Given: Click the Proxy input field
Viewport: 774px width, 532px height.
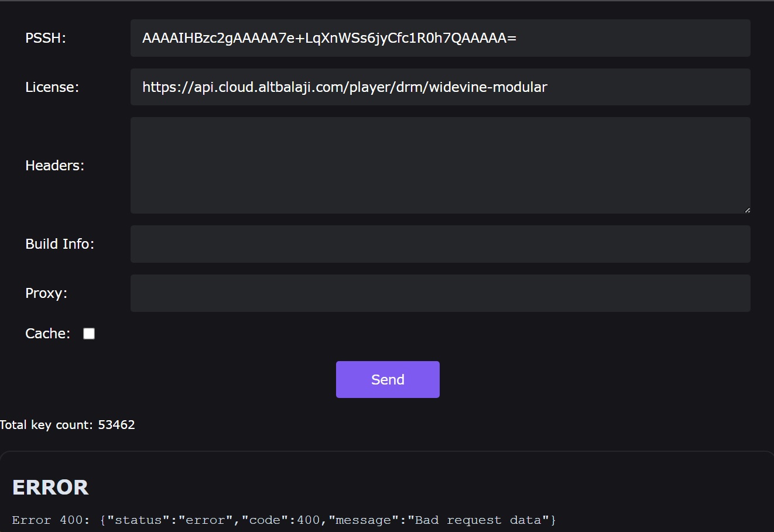Looking at the screenshot, I should tap(440, 293).
